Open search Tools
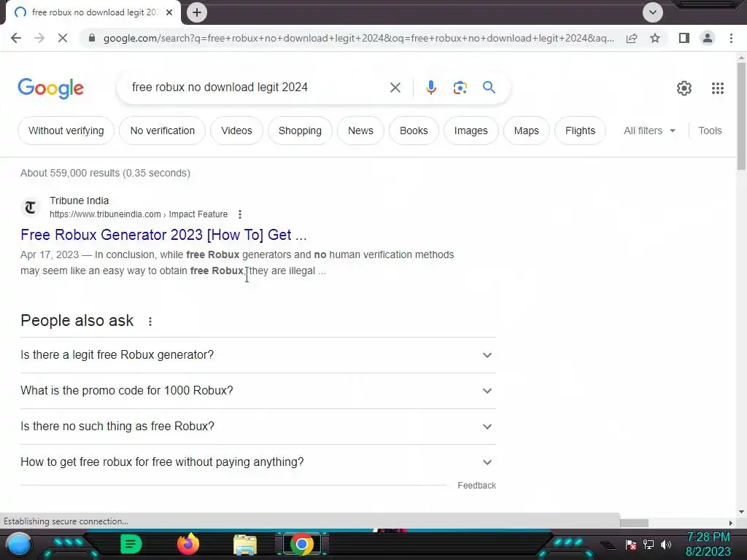Screen dimensions: 747x560 [710, 131]
